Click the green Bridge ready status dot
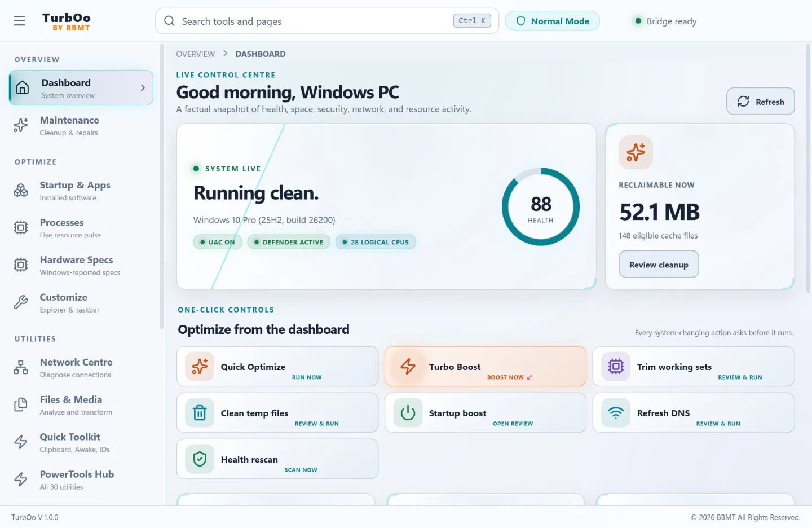The image size is (812, 528). (x=638, y=21)
